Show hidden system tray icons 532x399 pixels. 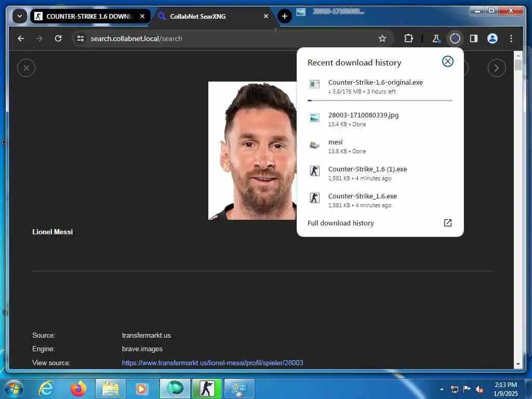click(x=442, y=389)
